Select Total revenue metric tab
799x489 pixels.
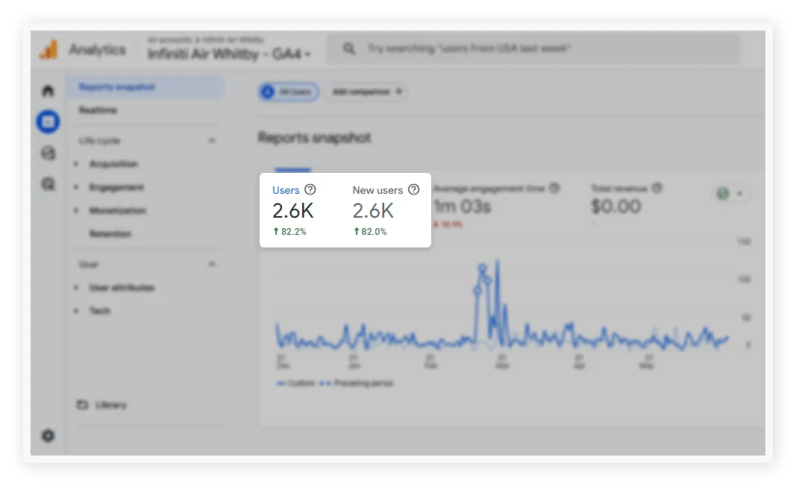[626, 204]
